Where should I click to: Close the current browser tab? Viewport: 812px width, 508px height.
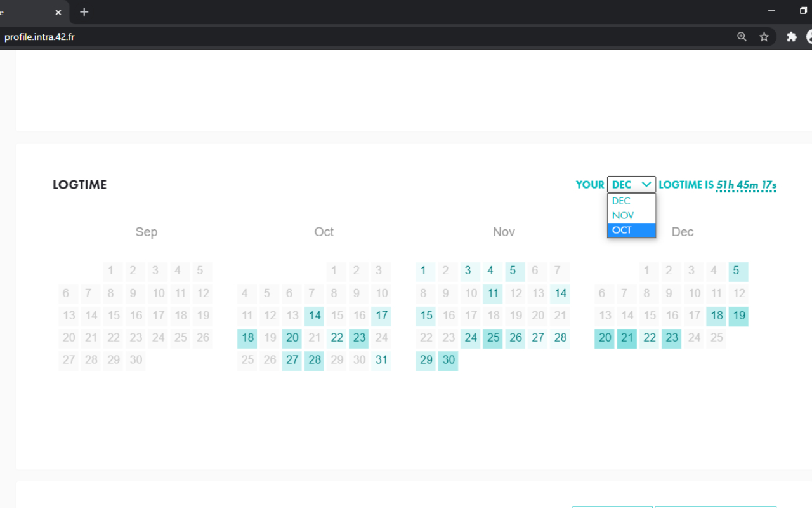(x=58, y=12)
